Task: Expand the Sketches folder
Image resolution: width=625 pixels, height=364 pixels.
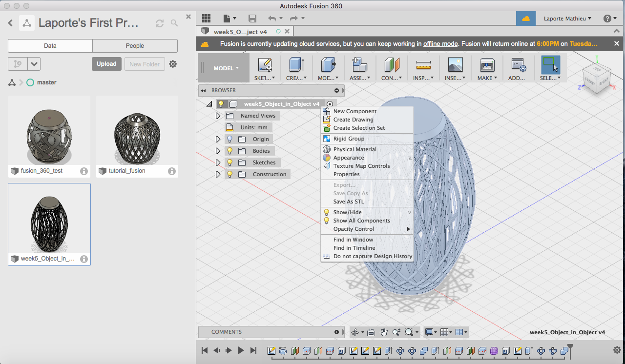Action: coord(218,162)
